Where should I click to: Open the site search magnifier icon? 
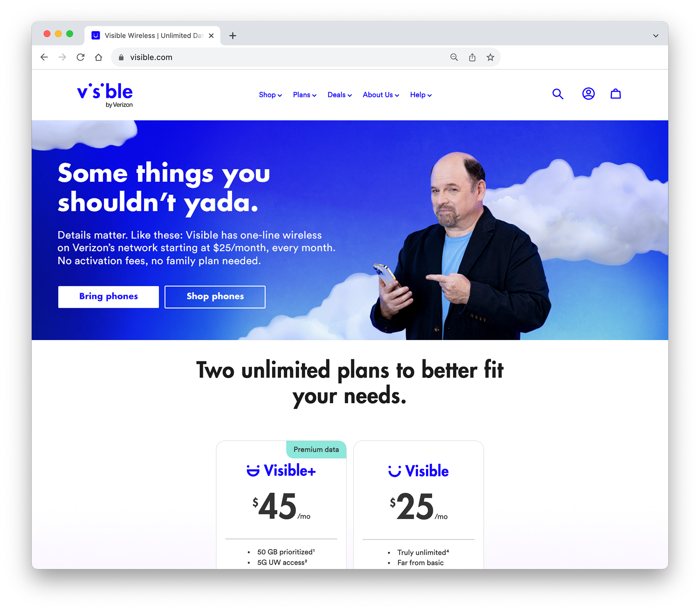pos(557,94)
